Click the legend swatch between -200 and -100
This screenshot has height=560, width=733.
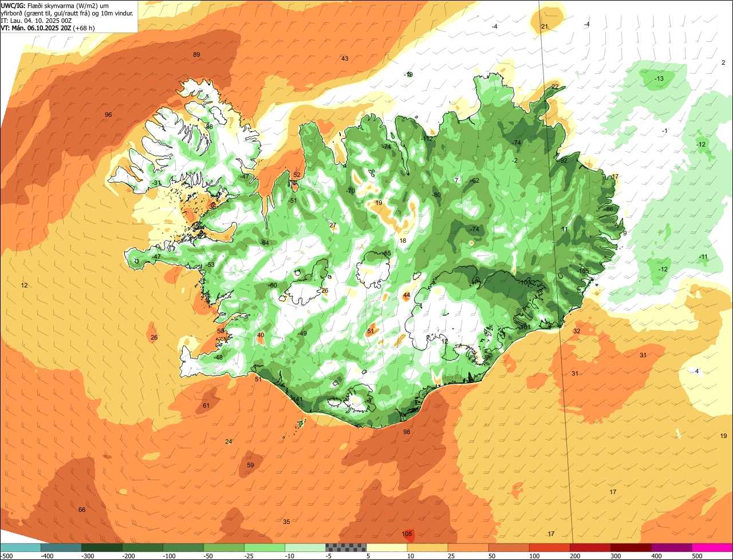click(143, 547)
